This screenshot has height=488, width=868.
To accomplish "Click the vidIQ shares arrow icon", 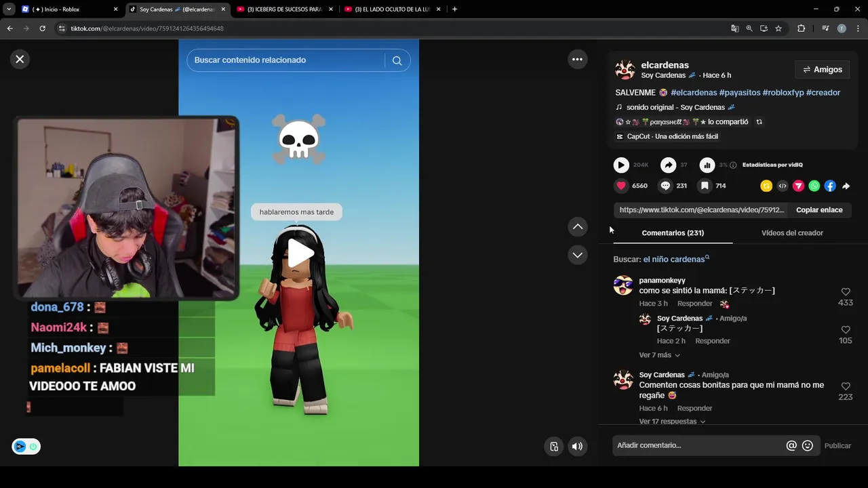I will [x=668, y=165].
